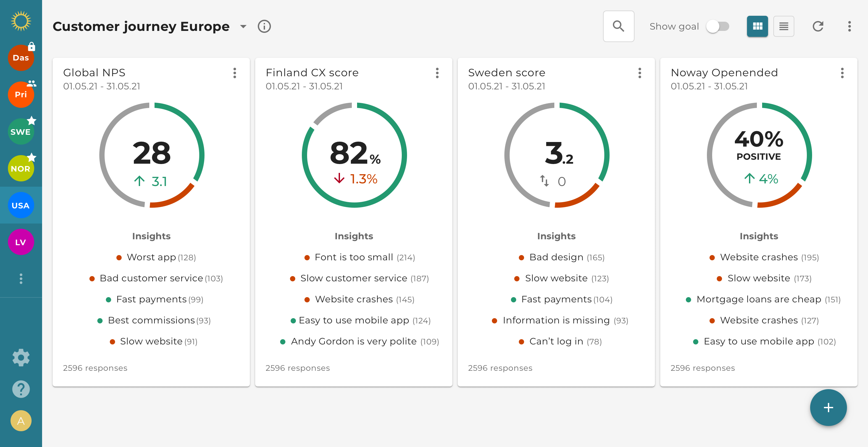Click the sun logo icon
The image size is (868, 447).
tap(21, 21)
